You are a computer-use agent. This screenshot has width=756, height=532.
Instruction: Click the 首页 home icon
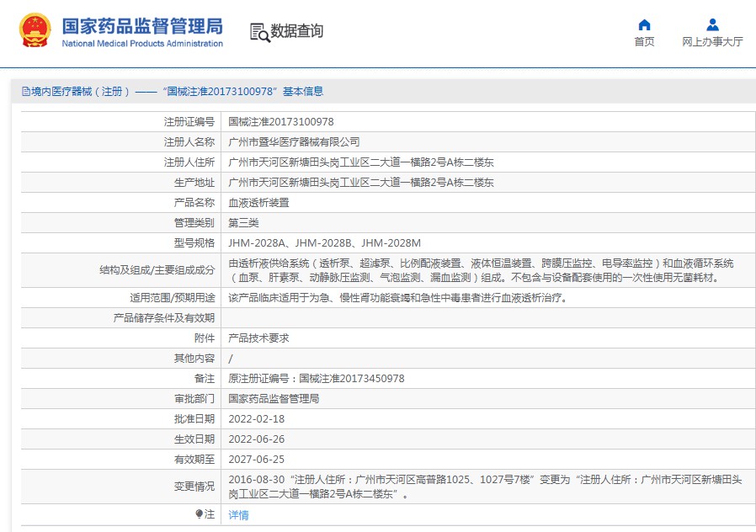(x=644, y=24)
